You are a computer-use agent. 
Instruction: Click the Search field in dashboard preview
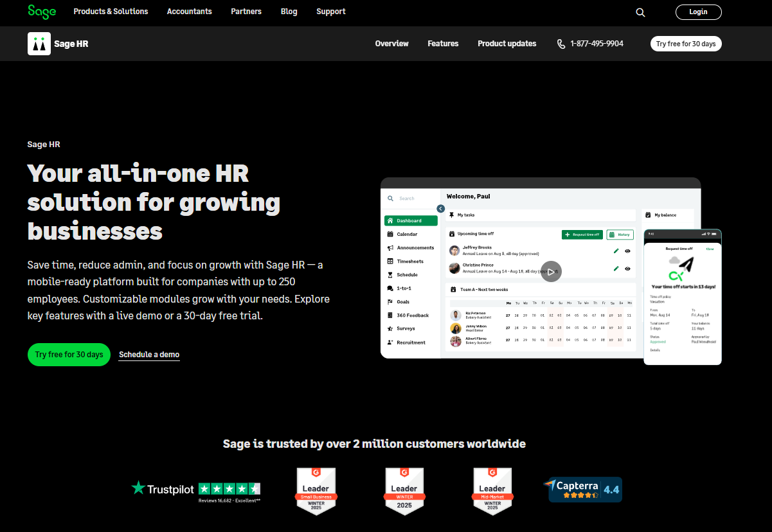click(411, 199)
